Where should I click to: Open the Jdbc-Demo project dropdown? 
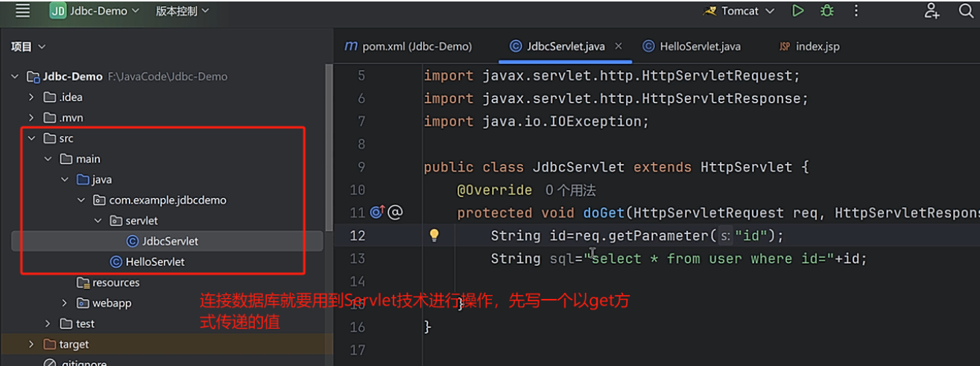click(x=94, y=11)
